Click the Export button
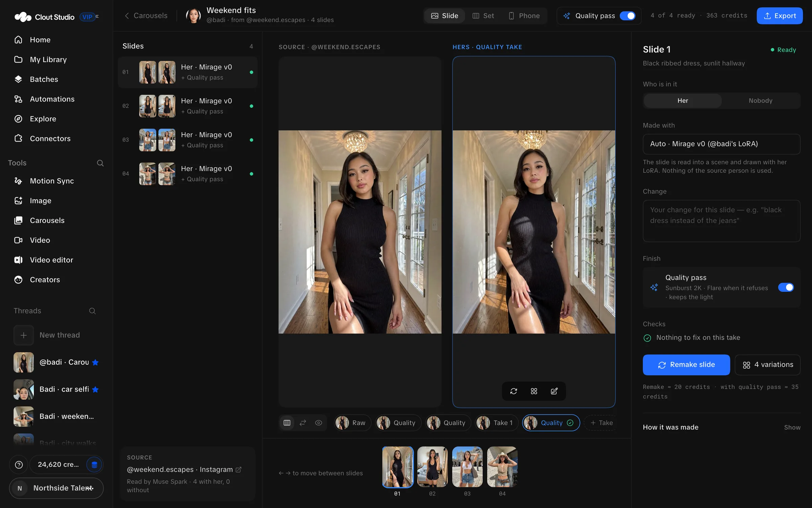The width and height of the screenshot is (812, 508). 780,16
